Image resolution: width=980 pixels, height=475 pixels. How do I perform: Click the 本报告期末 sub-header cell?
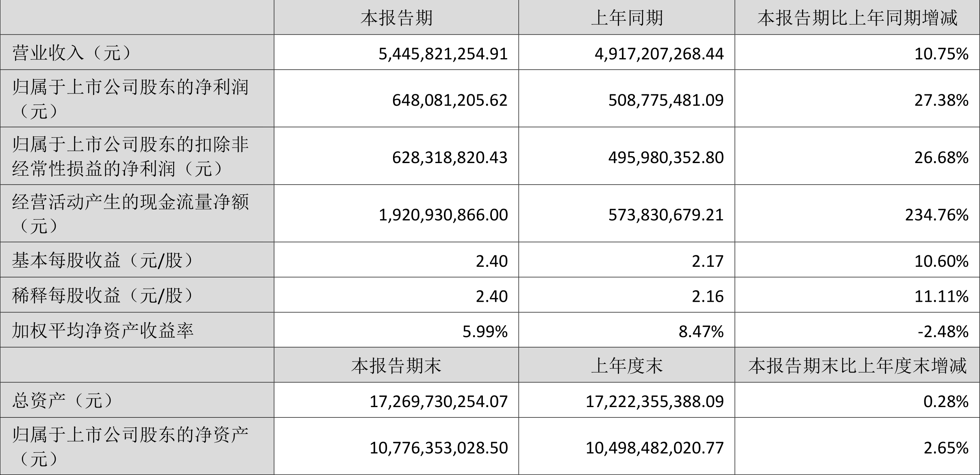396,365
